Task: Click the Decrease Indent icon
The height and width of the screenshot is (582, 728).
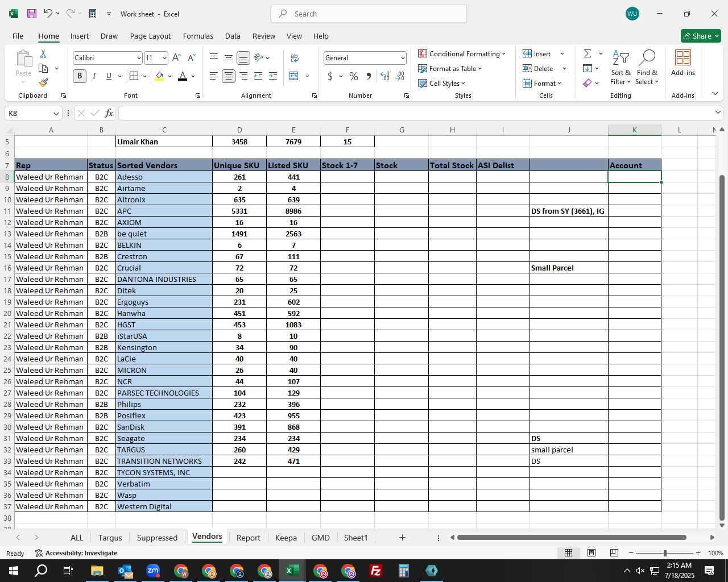Action: 258,76
